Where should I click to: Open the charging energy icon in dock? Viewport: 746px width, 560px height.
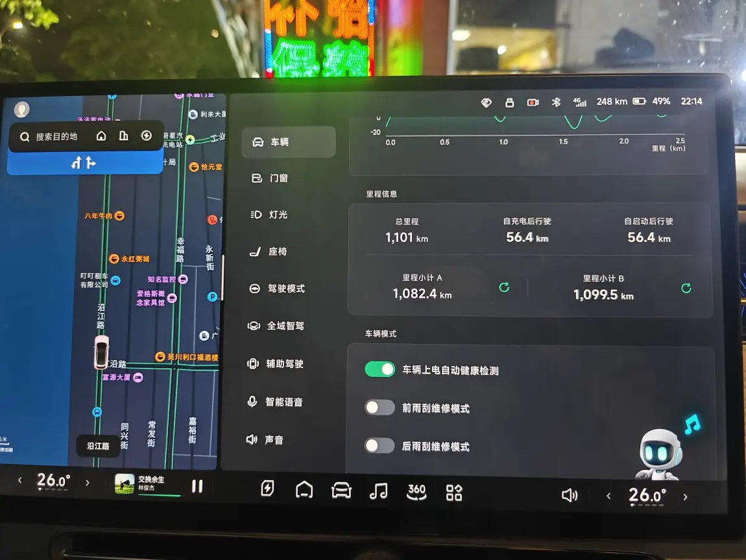[x=267, y=488]
